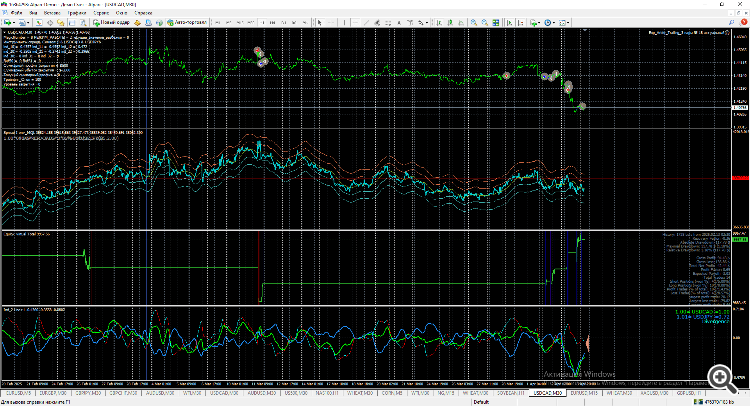
Task: Pick the trendline drawing tool
Action: coord(366,22)
